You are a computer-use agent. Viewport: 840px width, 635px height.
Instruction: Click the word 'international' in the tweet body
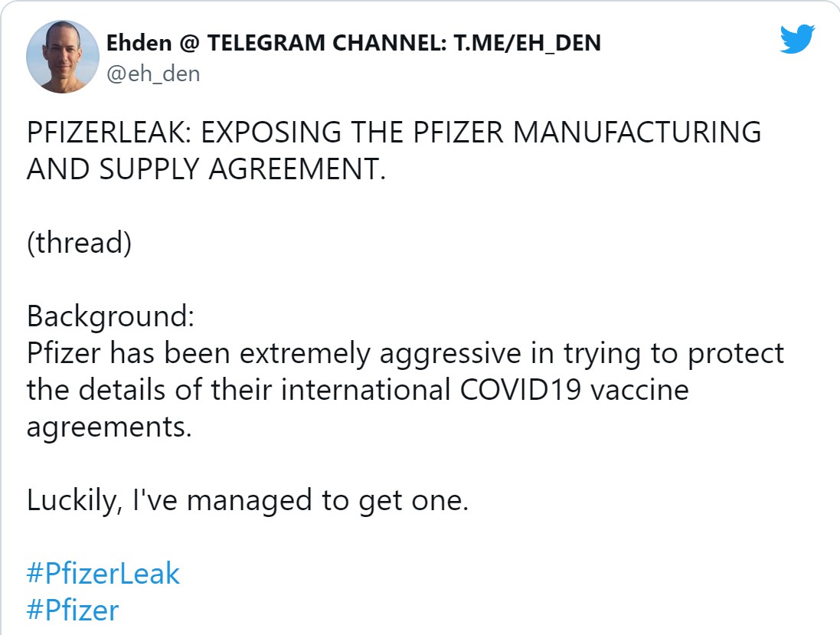[x=366, y=390]
